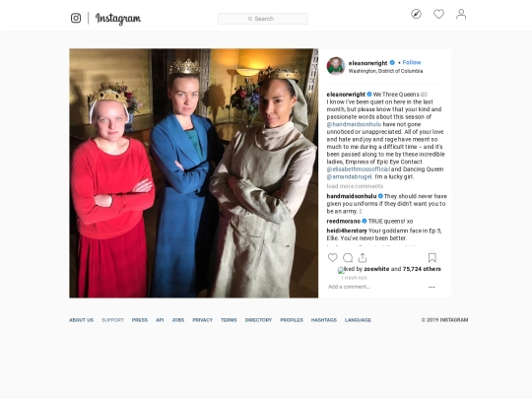The width and height of the screenshot is (532, 399).
Task: Like the post with heart icon
Action: click(333, 258)
